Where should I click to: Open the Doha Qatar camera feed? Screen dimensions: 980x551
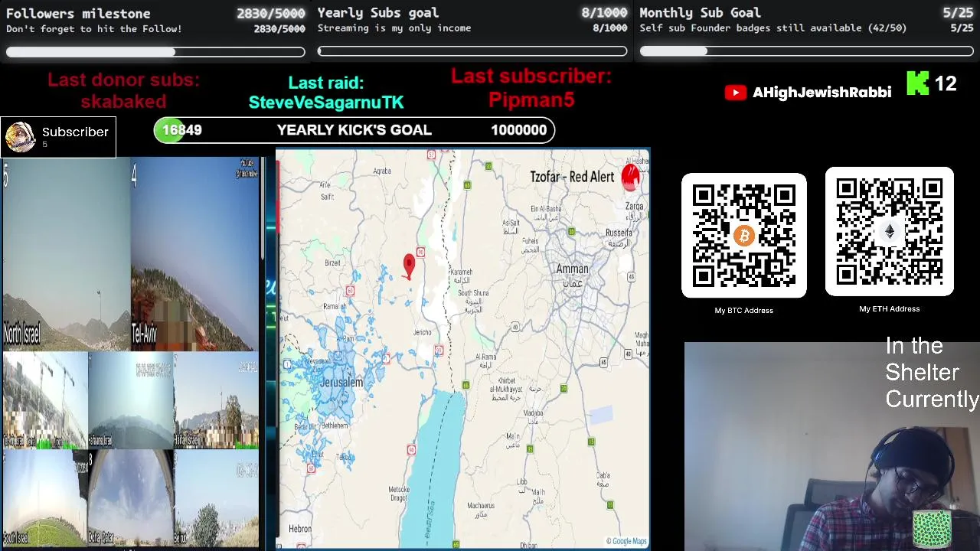(131, 497)
